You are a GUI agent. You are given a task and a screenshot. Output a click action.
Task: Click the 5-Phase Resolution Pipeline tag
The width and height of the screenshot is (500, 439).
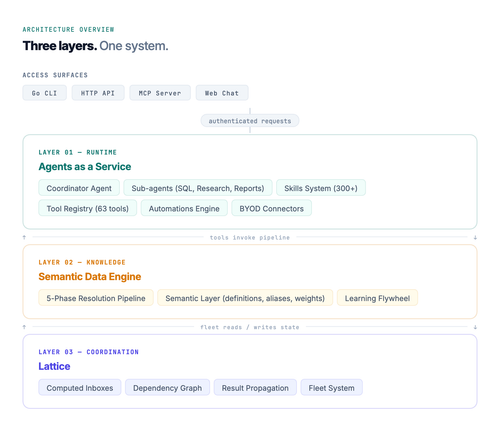tap(96, 298)
